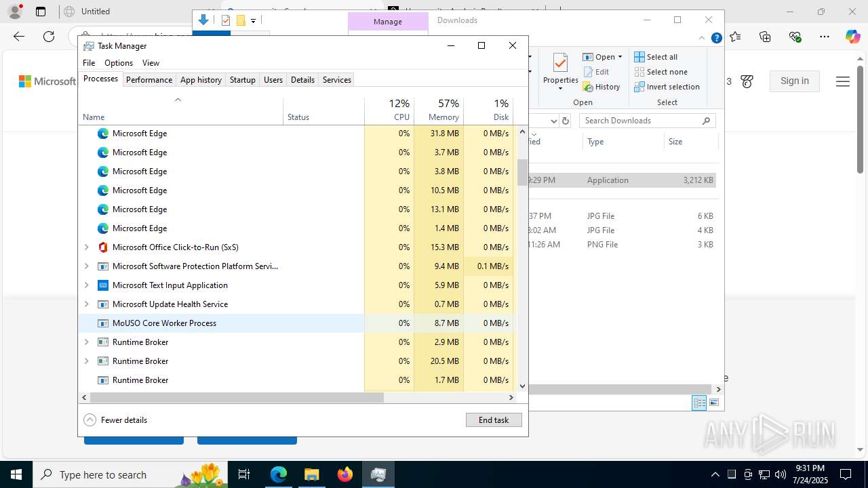The height and width of the screenshot is (488, 868).
Task: Sort processes by Memory column header
Action: [x=439, y=110]
